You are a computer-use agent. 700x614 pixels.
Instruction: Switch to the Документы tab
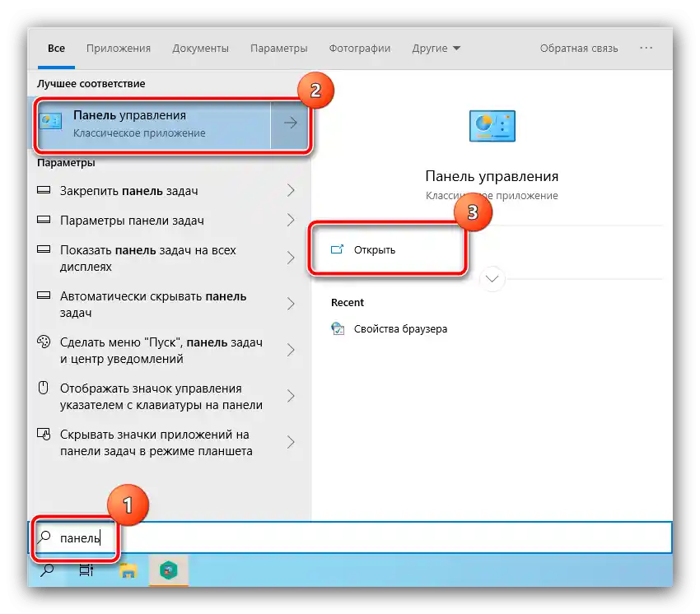click(200, 49)
